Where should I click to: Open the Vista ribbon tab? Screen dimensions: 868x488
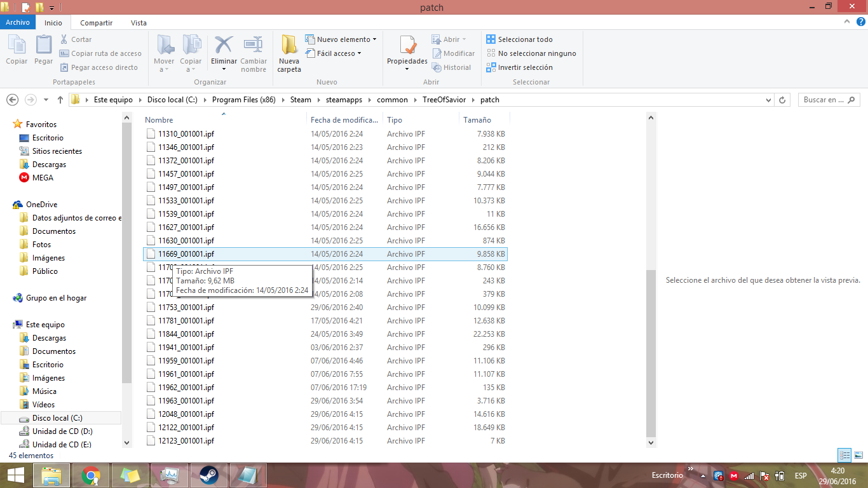[139, 23]
